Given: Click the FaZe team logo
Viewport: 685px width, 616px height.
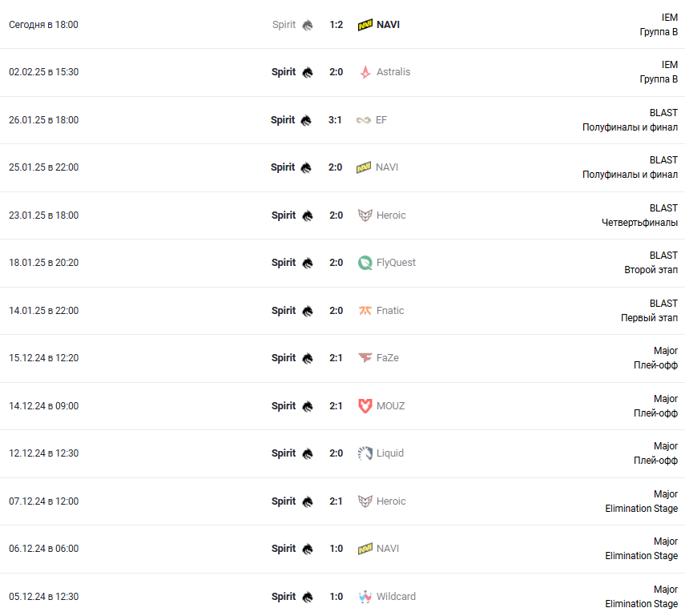Looking at the screenshot, I should tap(365, 358).
